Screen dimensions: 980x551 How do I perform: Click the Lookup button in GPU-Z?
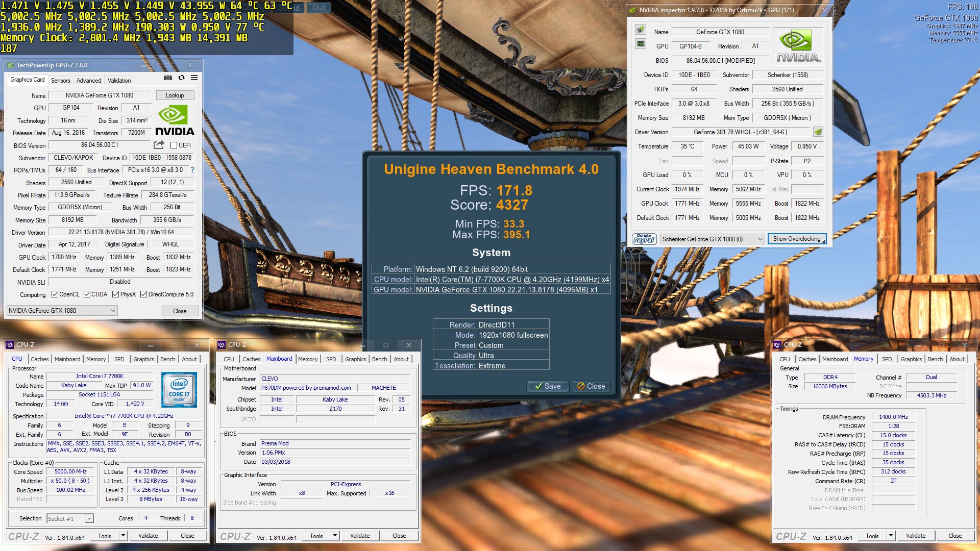[175, 95]
